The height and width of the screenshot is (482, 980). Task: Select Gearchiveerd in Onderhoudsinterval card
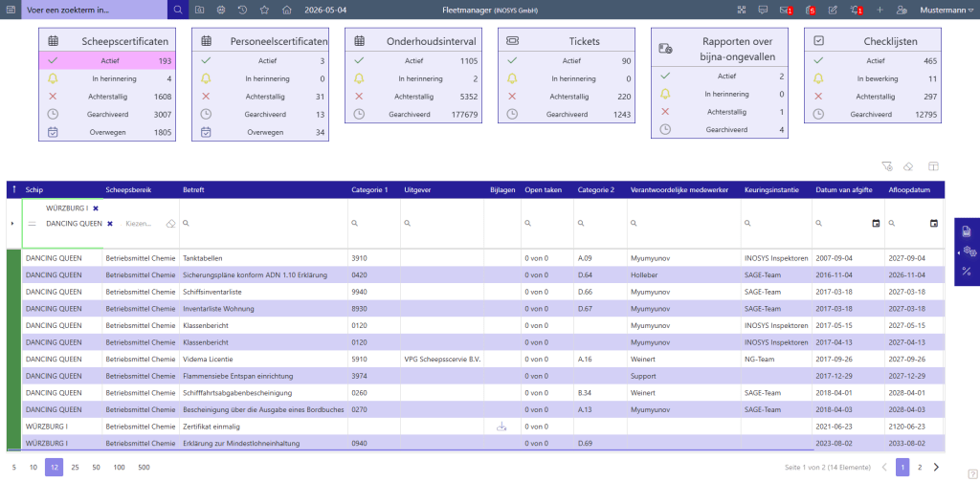(413, 114)
